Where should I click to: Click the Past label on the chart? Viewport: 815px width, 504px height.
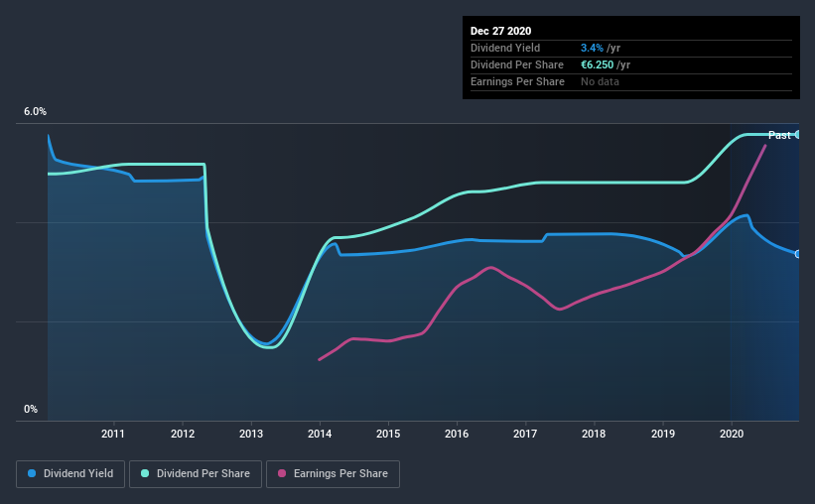click(779, 135)
